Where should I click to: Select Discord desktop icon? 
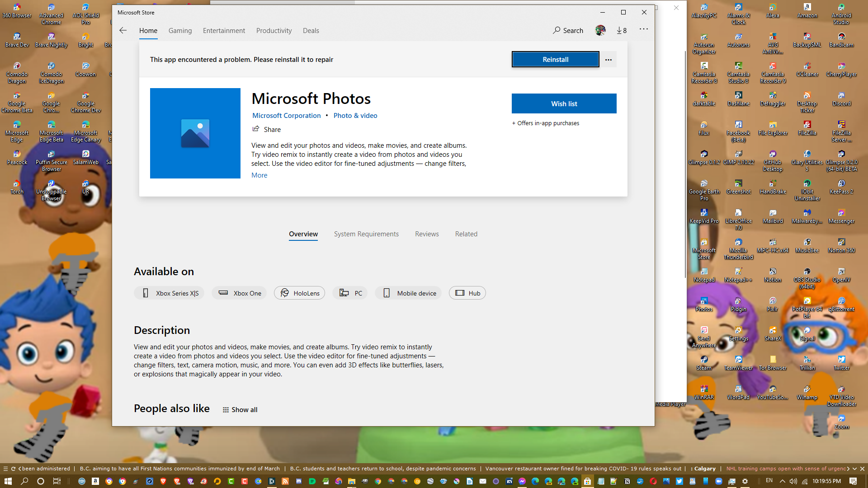[x=841, y=99]
